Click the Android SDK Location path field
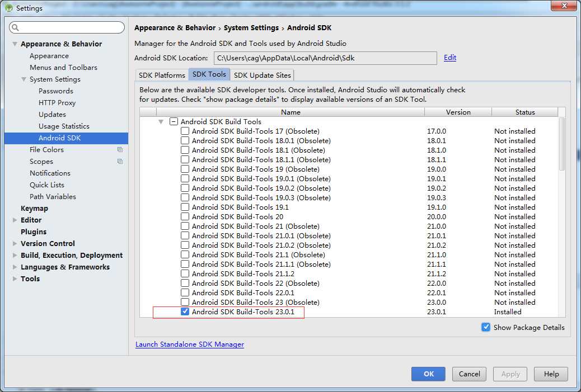The height and width of the screenshot is (392, 581). [325, 58]
